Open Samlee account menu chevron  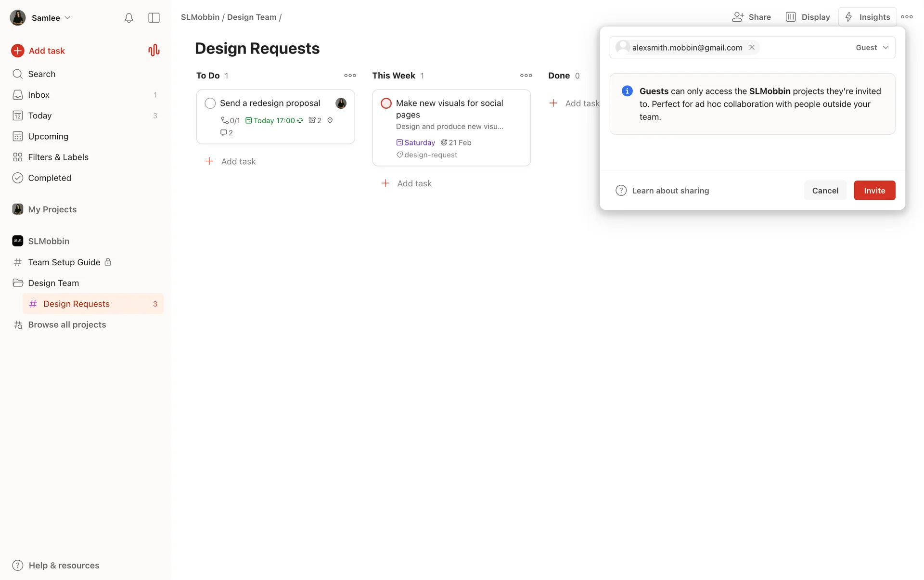67,18
